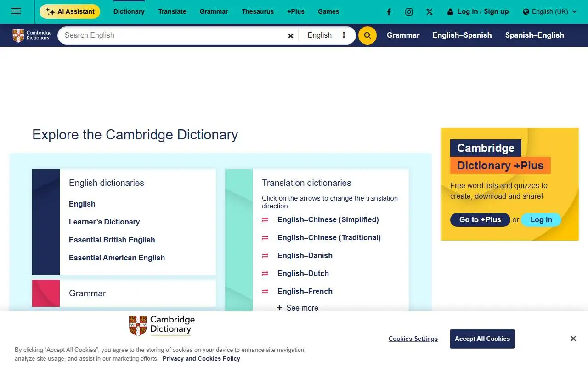
Task: Open the English–Spanish quick link
Action: 462,35
